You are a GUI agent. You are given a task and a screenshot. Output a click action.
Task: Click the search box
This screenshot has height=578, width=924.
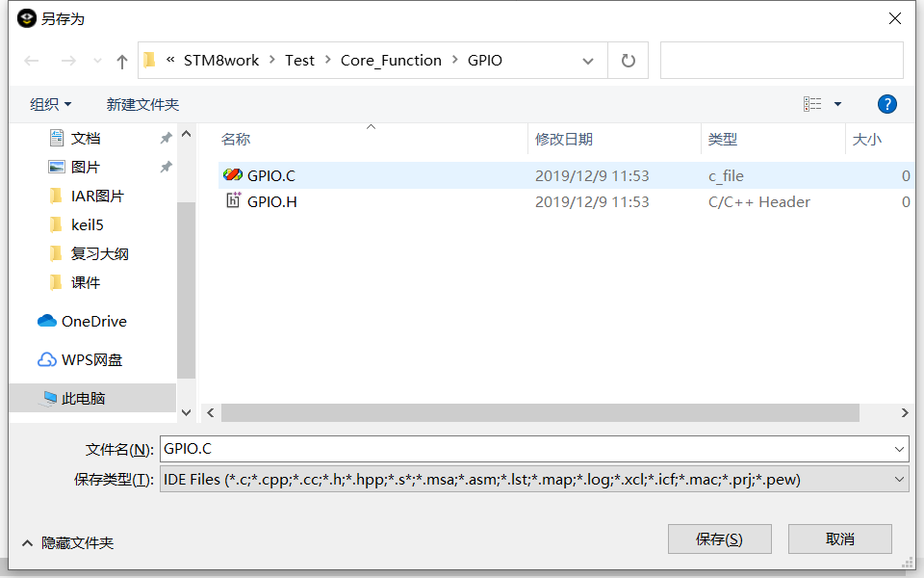[782, 60]
